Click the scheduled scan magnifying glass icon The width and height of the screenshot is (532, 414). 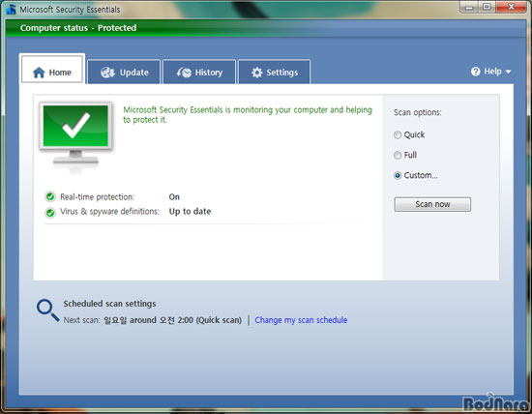[47, 310]
